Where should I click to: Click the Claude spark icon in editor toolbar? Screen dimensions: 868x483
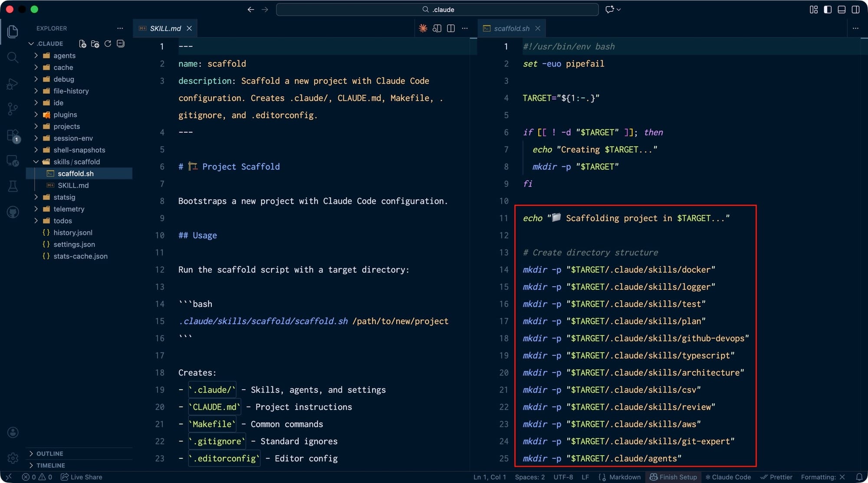tap(423, 28)
